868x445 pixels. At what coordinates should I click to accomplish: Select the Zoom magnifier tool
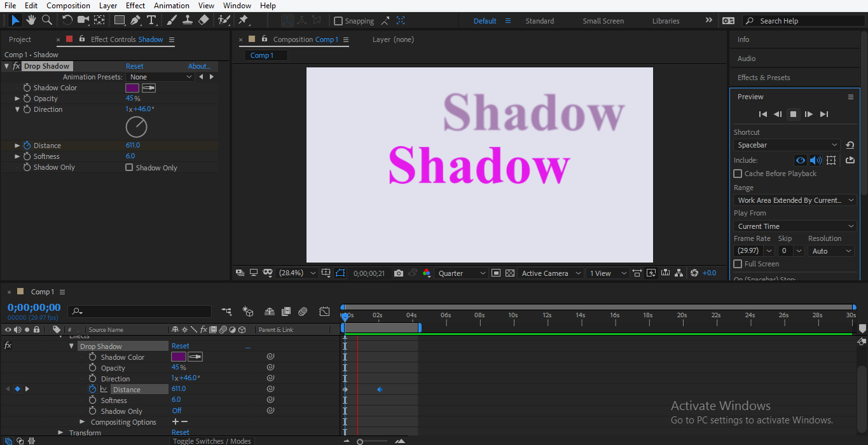tap(46, 20)
